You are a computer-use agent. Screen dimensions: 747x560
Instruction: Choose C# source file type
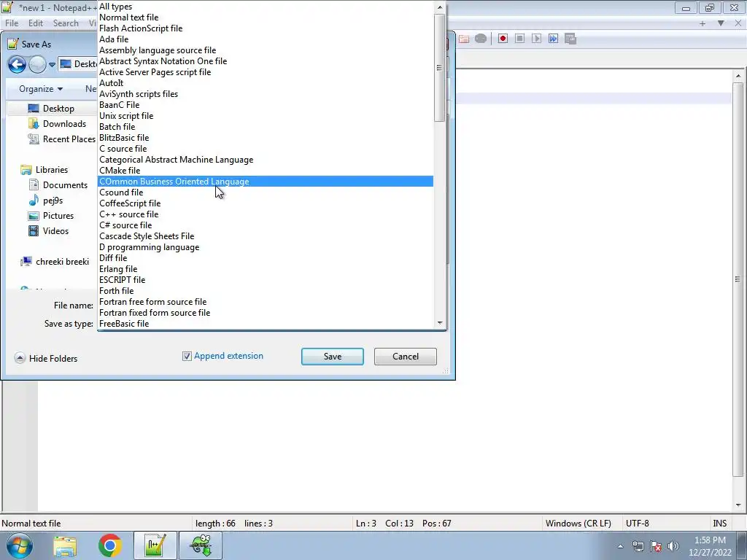tap(266, 226)
